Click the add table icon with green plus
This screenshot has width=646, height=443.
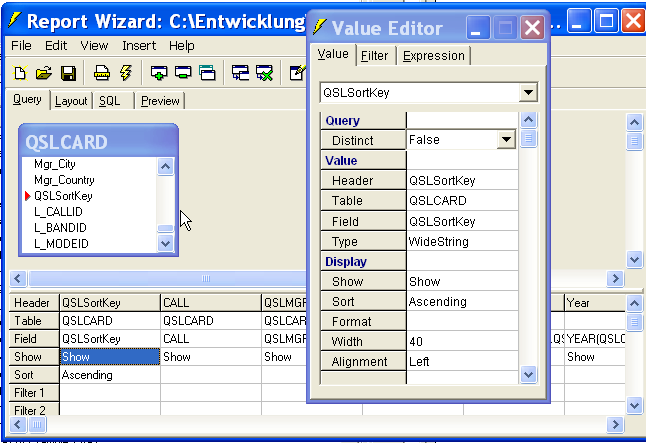click(158, 72)
